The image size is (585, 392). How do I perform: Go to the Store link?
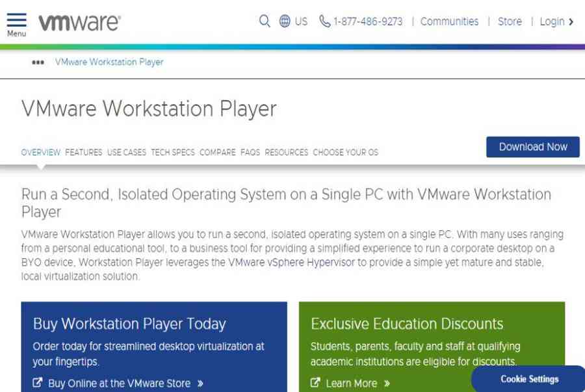coord(510,21)
